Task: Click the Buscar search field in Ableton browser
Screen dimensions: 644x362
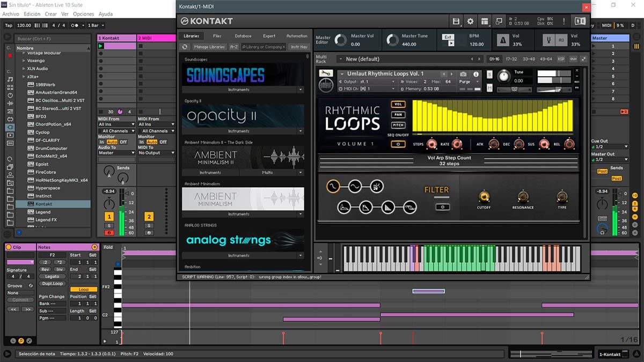Action: [x=53, y=39]
